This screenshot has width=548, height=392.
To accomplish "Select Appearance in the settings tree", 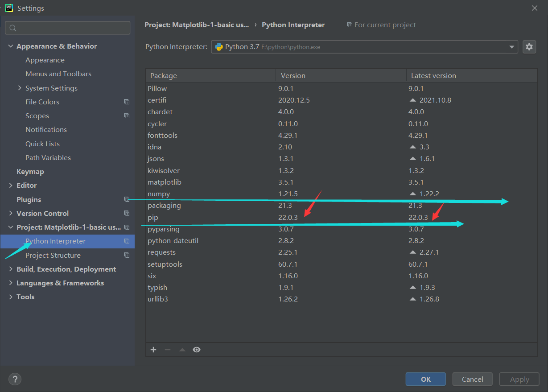I will click(45, 60).
